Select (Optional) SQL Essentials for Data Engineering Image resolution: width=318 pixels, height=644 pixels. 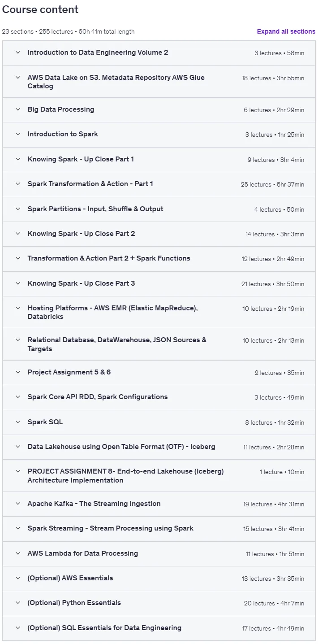104,628
